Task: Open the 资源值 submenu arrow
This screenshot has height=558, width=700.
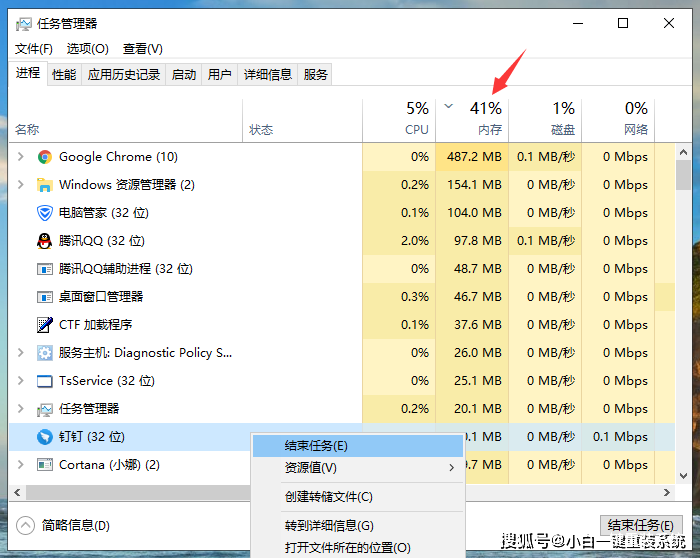Action: 451,468
